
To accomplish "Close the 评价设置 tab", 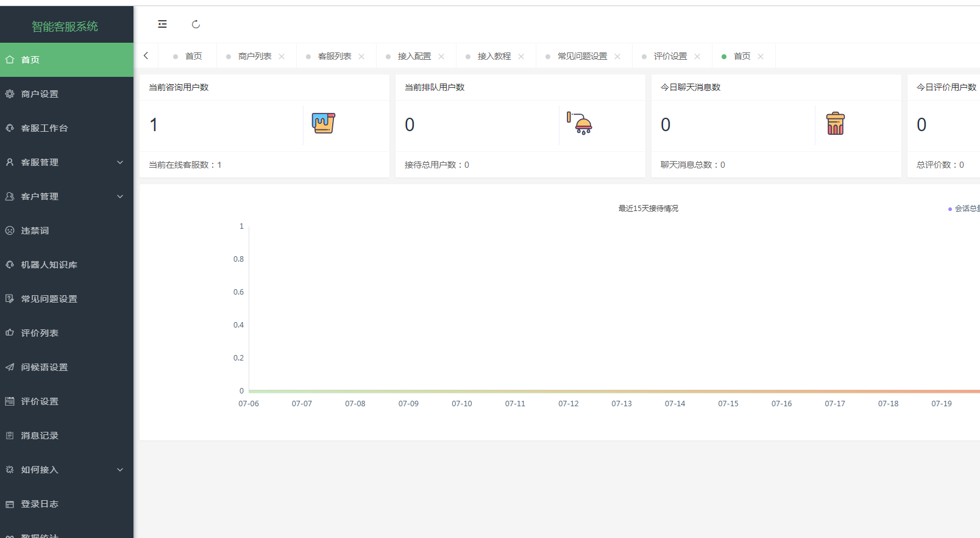I will pyautogui.click(x=697, y=56).
